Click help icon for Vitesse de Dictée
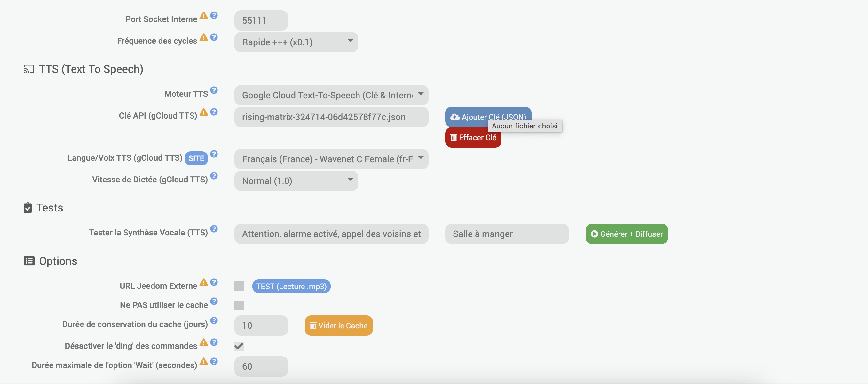 coord(214,176)
